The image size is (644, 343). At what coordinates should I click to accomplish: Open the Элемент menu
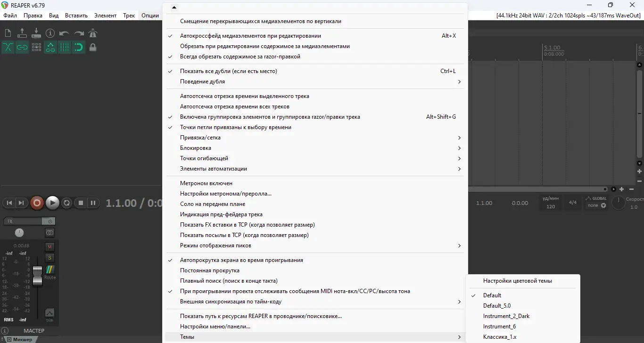105,16
